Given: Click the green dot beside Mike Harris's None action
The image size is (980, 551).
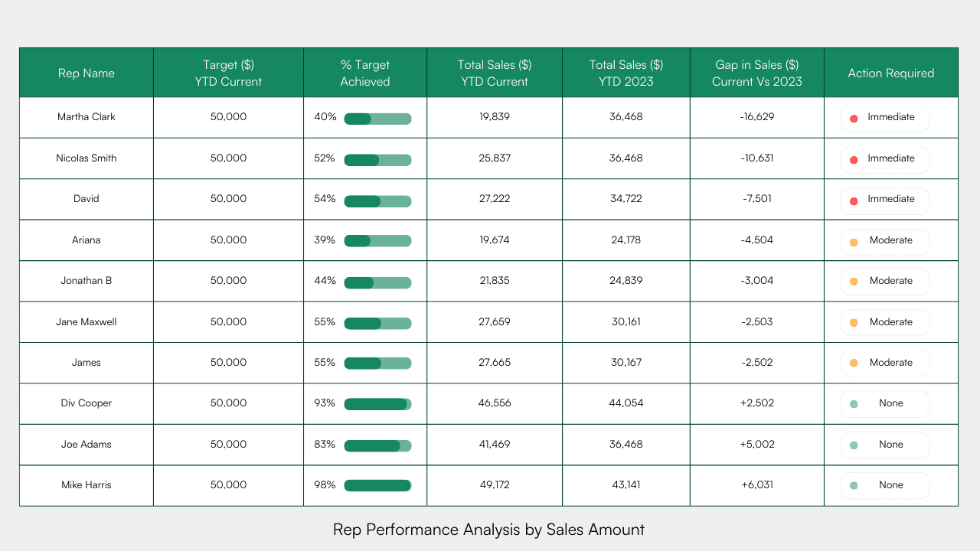Looking at the screenshot, I should coord(853,485).
